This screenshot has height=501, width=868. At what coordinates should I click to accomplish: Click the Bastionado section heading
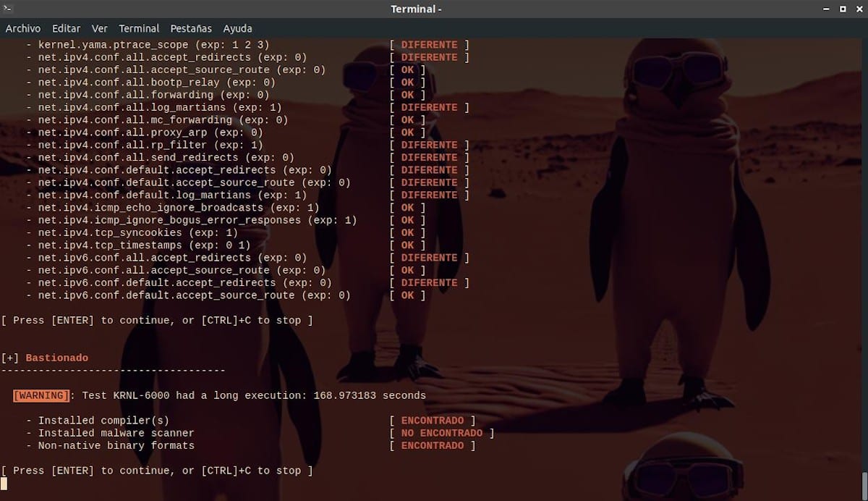(x=57, y=358)
